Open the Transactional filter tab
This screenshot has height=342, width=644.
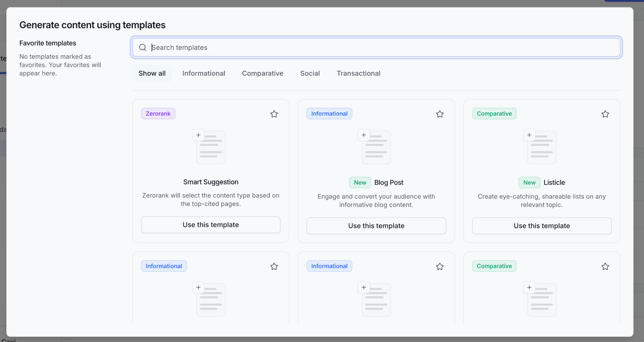pos(358,73)
